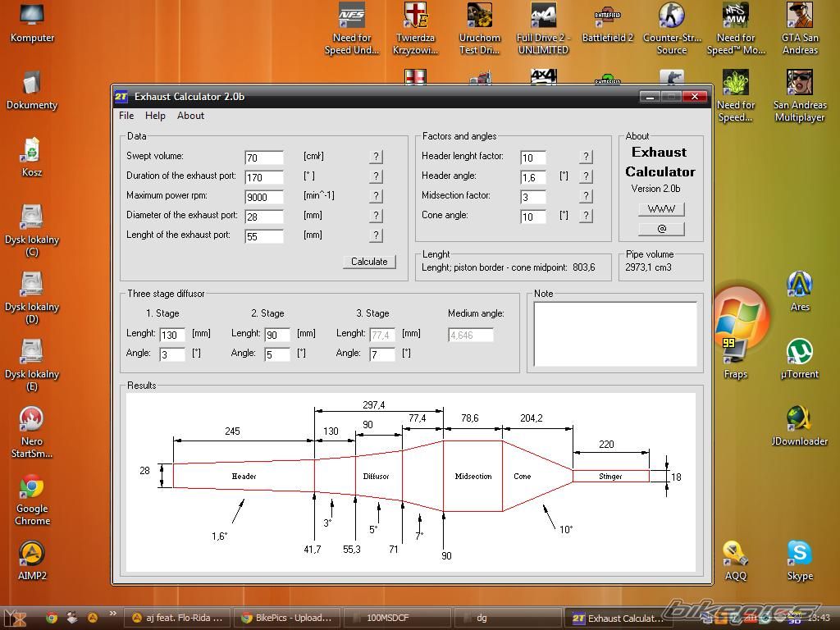The image size is (840, 630).
Task: Click inside the Note text area
Action: tap(615, 334)
